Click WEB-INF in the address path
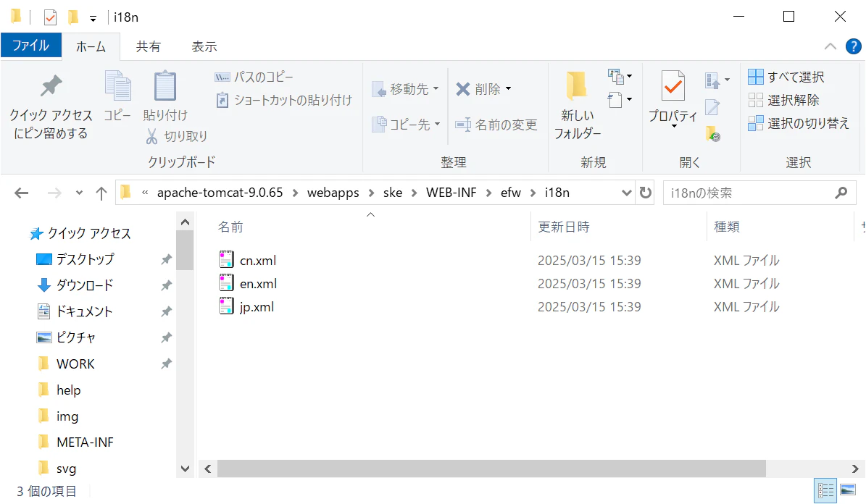 pyautogui.click(x=451, y=193)
